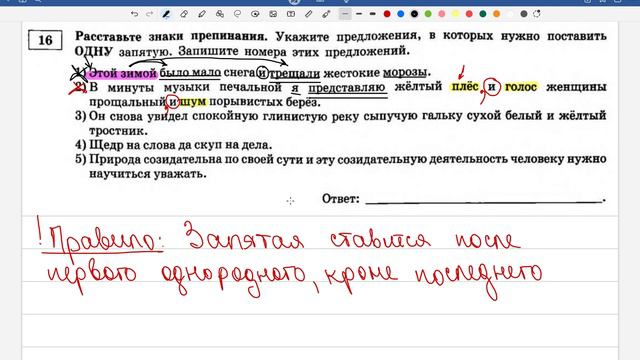Click the word тростник in sentence 3
The height and width of the screenshot is (360, 640).
[118, 131]
